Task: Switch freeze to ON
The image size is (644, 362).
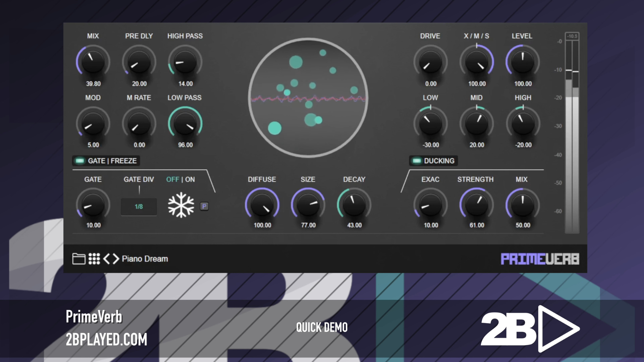Action: pos(190,179)
